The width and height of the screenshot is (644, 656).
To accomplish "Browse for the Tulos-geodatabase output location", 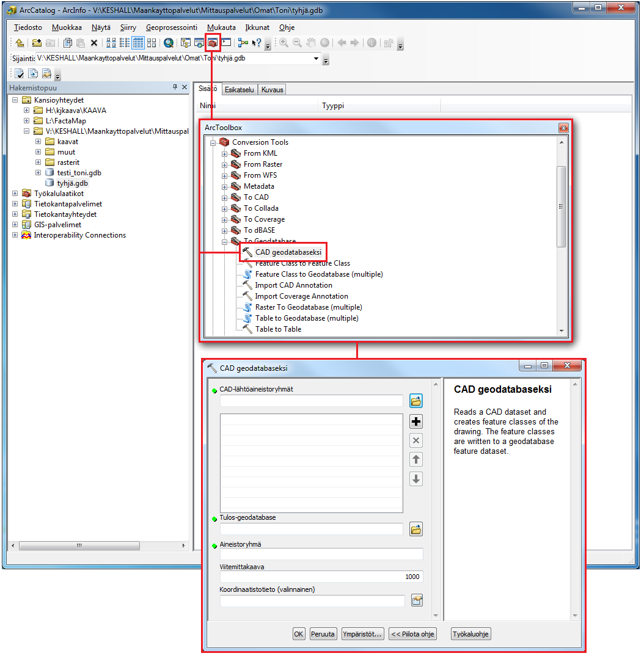I will (x=416, y=529).
